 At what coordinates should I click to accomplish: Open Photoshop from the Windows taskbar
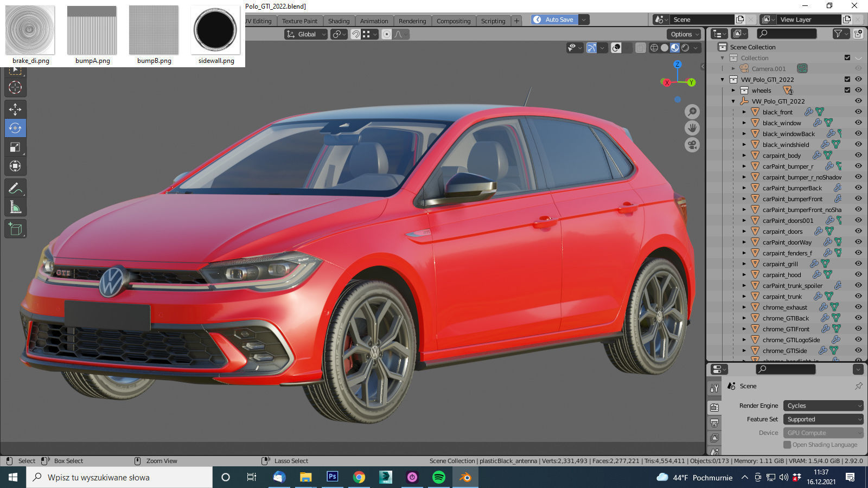tap(333, 477)
